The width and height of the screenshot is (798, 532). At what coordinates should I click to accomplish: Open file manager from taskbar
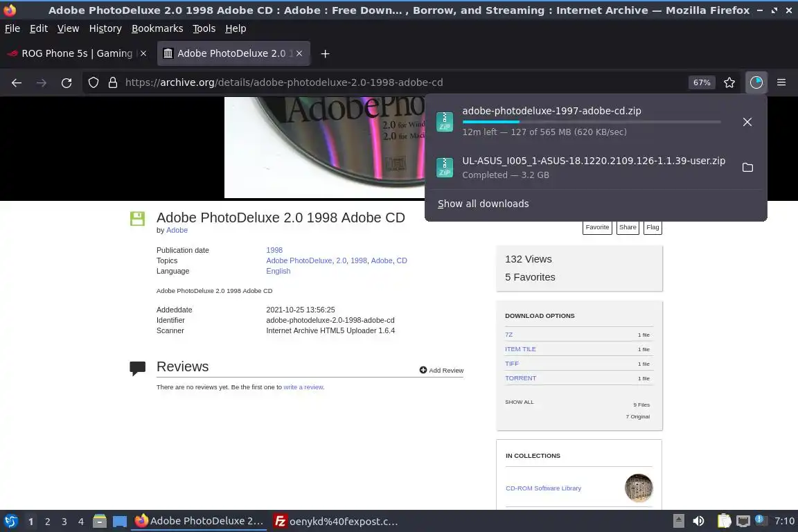100,522
